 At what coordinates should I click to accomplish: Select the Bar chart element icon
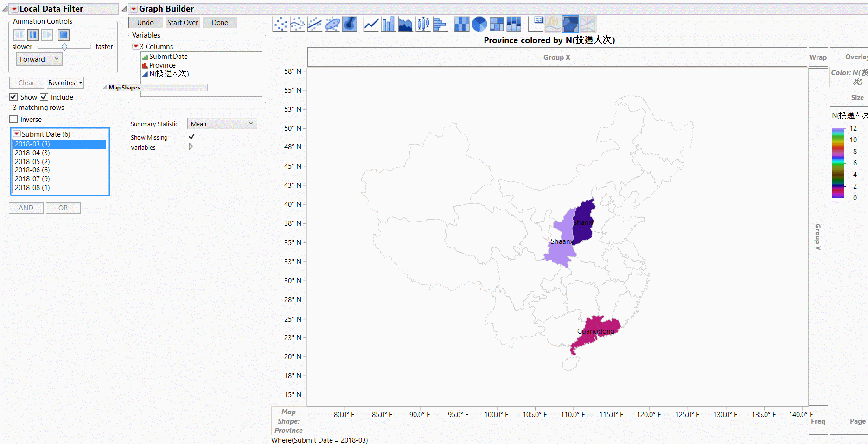coord(388,24)
